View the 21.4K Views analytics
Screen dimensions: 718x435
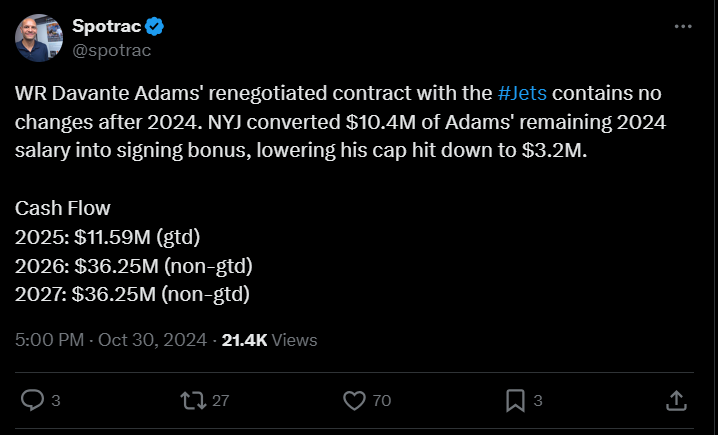(269, 340)
